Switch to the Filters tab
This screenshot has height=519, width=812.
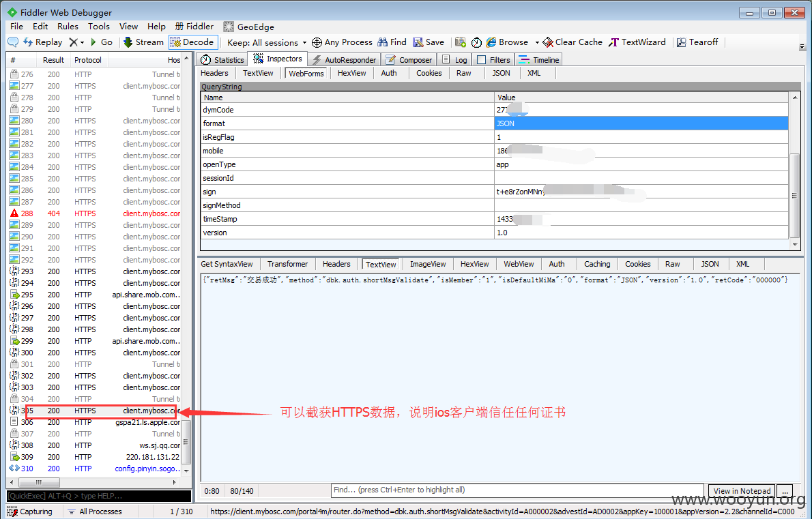tap(493, 60)
